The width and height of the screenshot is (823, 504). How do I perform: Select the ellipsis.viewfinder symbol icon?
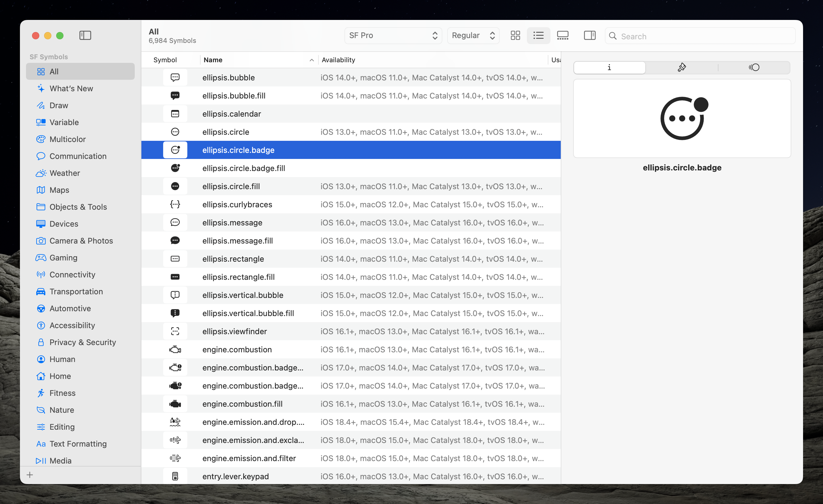pos(175,331)
